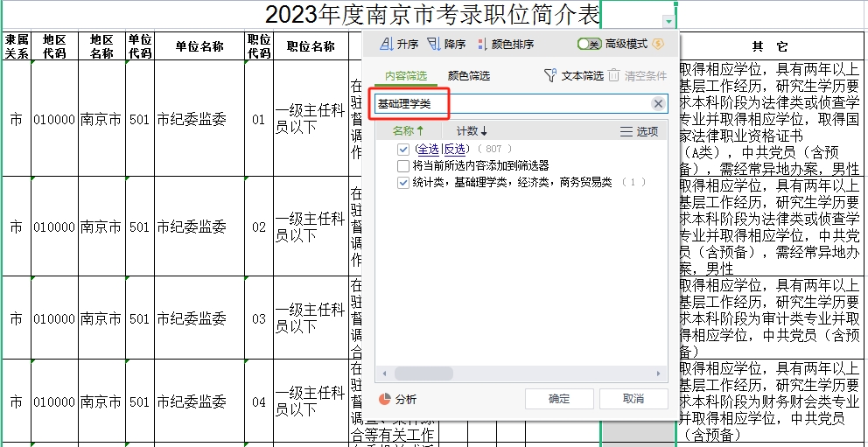Image resolution: width=868 pixels, height=447 pixels.
Task: Switch to the 内容筛选 tab
Action: (406, 76)
